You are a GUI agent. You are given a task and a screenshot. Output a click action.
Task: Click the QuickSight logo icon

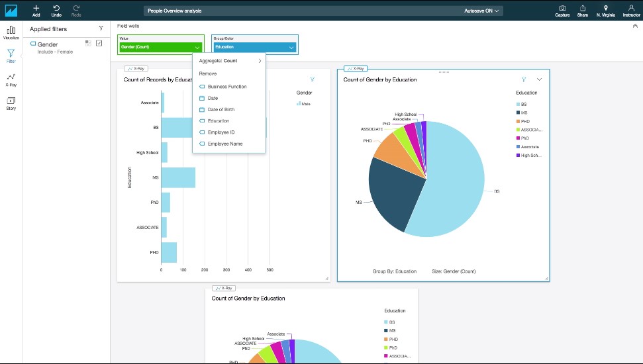coord(11,11)
